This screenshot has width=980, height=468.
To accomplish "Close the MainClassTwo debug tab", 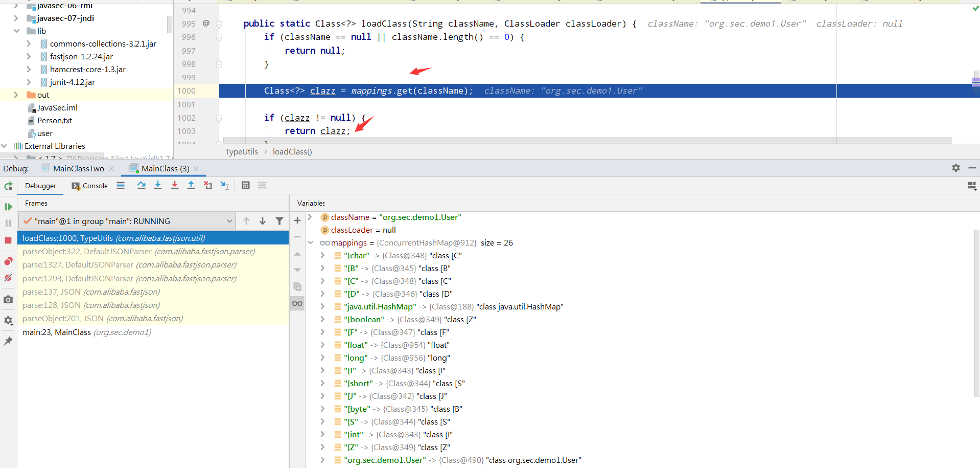I will coord(111,169).
